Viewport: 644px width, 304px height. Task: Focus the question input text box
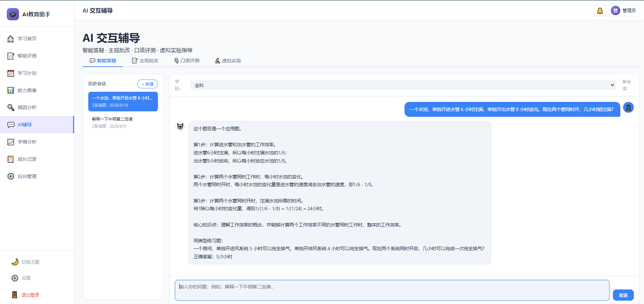[x=392, y=290]
